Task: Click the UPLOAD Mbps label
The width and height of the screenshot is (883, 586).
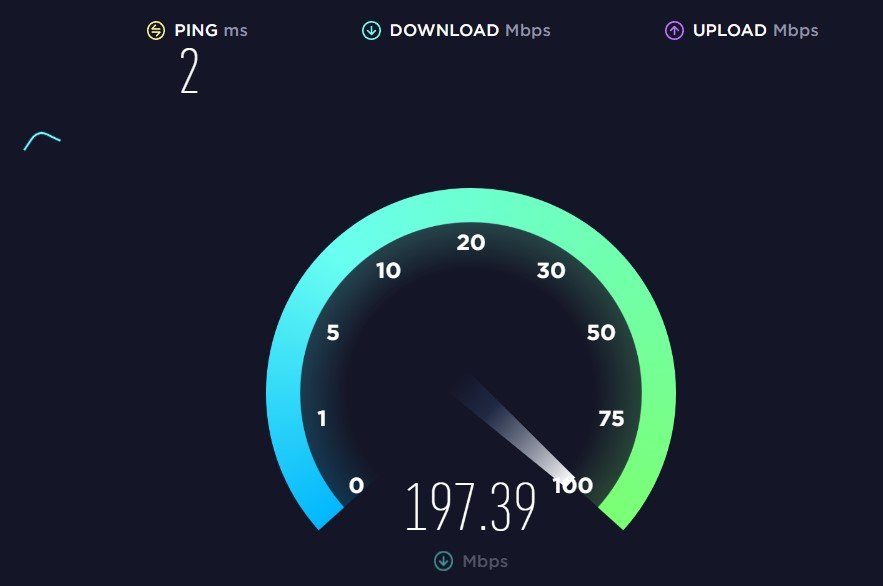Action: [755, 30]
